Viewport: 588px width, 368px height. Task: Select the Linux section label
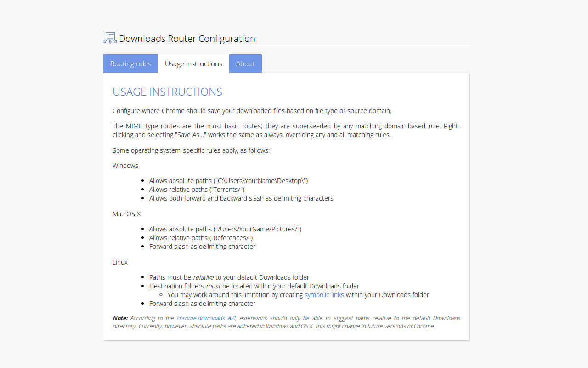pos(120,262)
